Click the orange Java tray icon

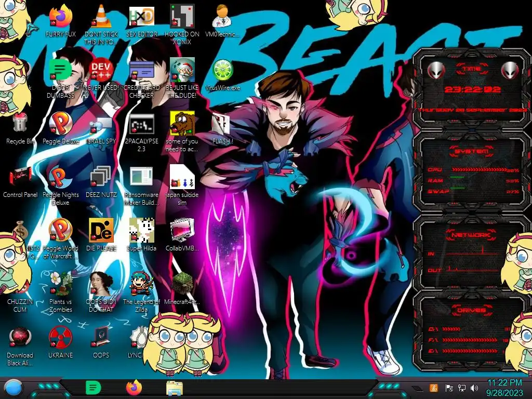coord(433,388)
